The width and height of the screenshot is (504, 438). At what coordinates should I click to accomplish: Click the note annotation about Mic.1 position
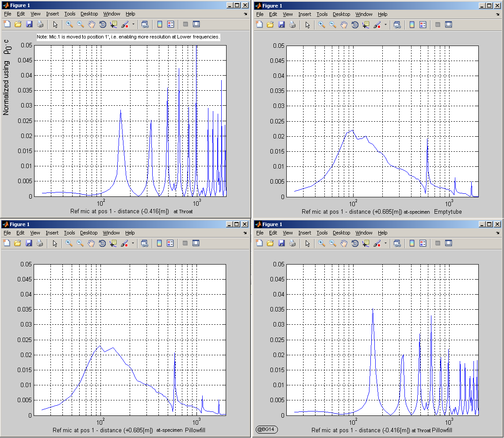[128, 37]
